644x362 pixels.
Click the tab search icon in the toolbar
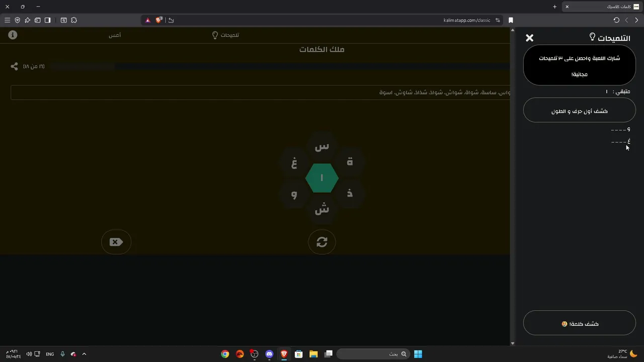coord(64,20)
